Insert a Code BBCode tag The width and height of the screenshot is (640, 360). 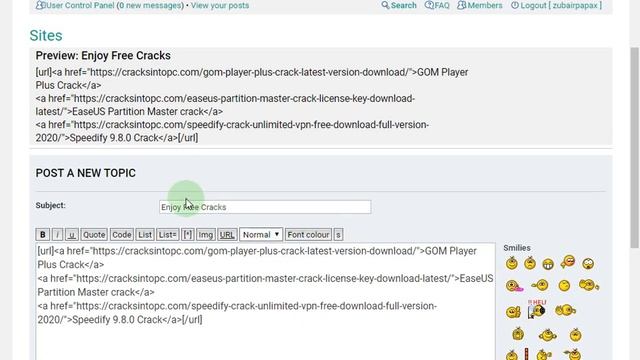(x=122, y=235)
